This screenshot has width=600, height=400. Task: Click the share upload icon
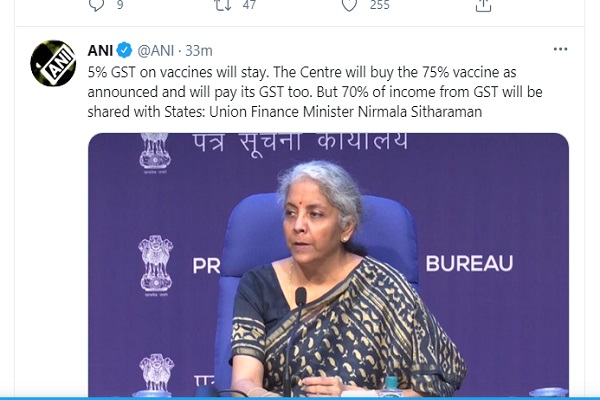point(483,5)
